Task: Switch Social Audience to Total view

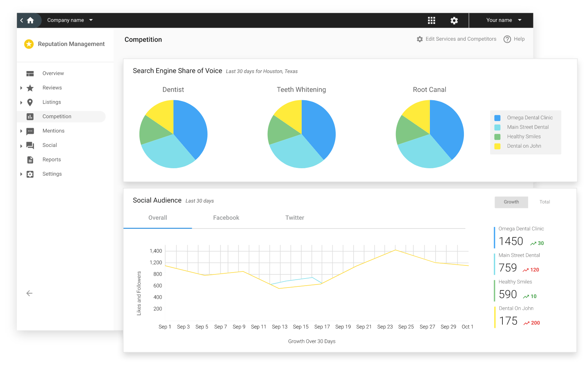Action: click(545, 202)
